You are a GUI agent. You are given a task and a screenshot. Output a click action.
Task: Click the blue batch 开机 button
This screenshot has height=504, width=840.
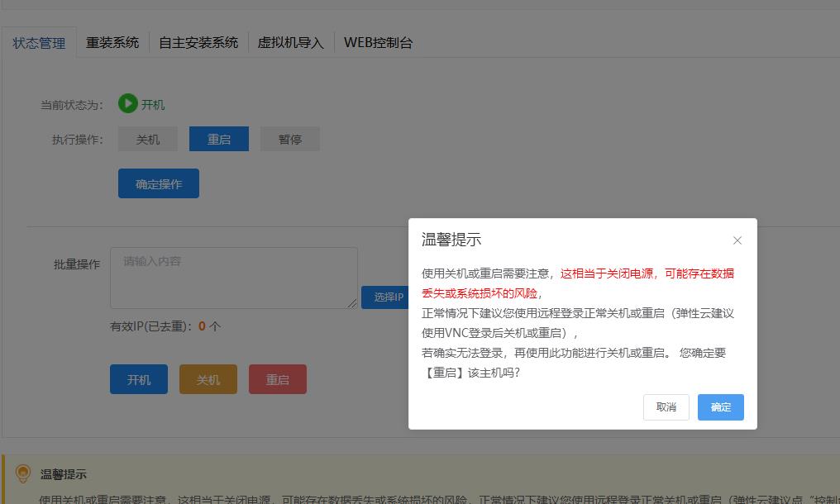(139, 380)
